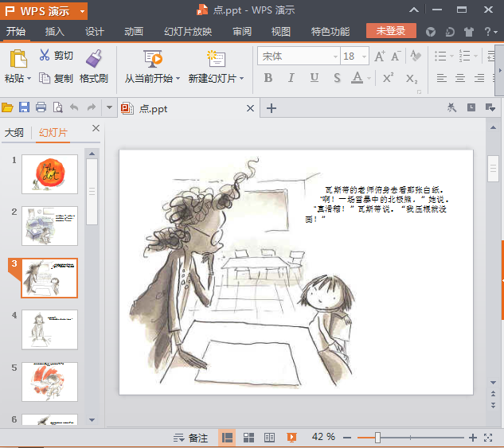Open the 审阅 ribbon tab
The image size is (504, 448).
(242, 32)
